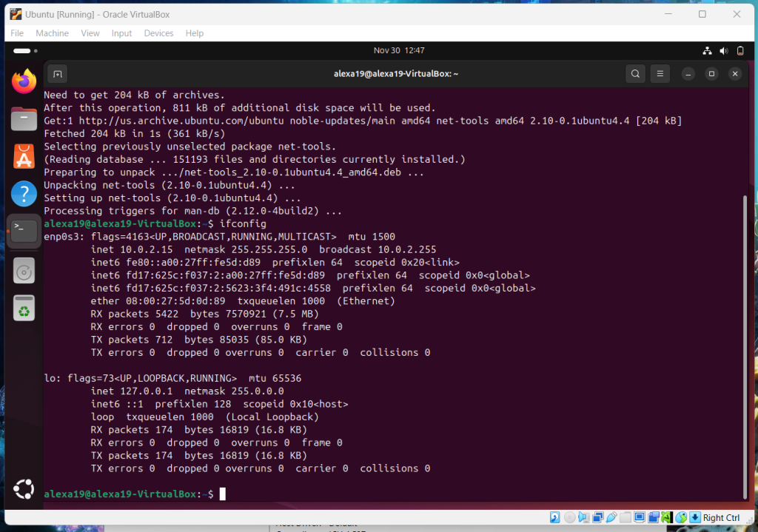Image resolution: width=758 pixels, height=532 pixels.
Task: Open the Help icon in dock
Action: pos(24,195)
